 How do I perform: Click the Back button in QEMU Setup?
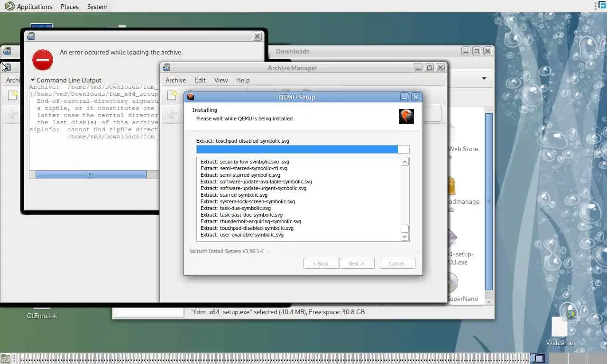(x=321, y=264)
